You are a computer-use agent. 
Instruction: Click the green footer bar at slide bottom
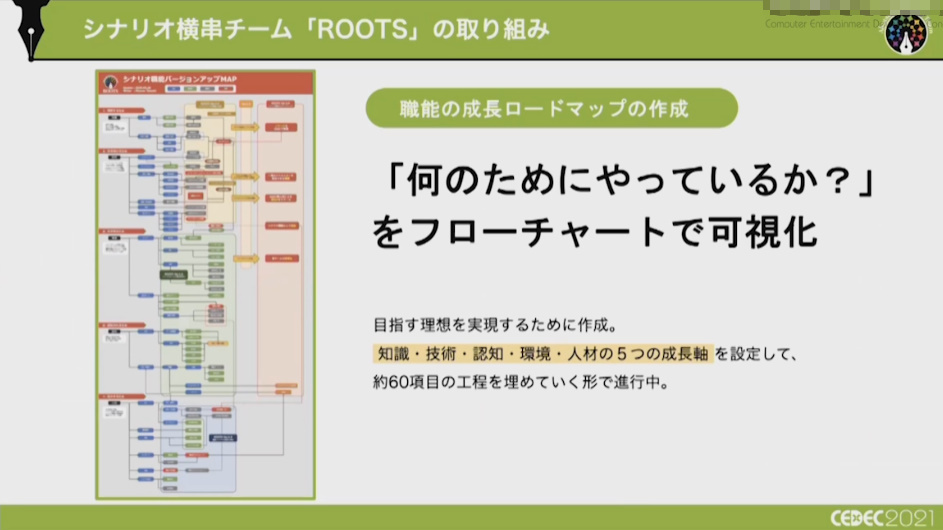coord(400,517)
